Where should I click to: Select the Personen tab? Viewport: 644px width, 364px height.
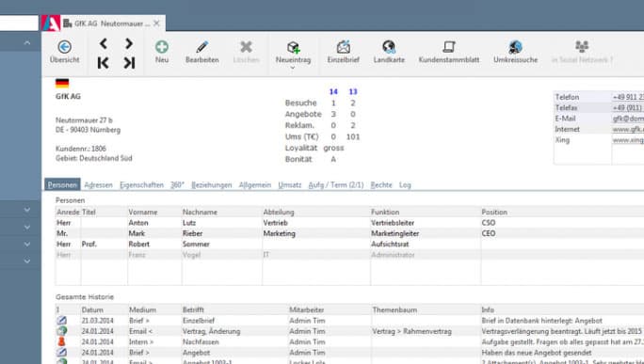point(62,184)
